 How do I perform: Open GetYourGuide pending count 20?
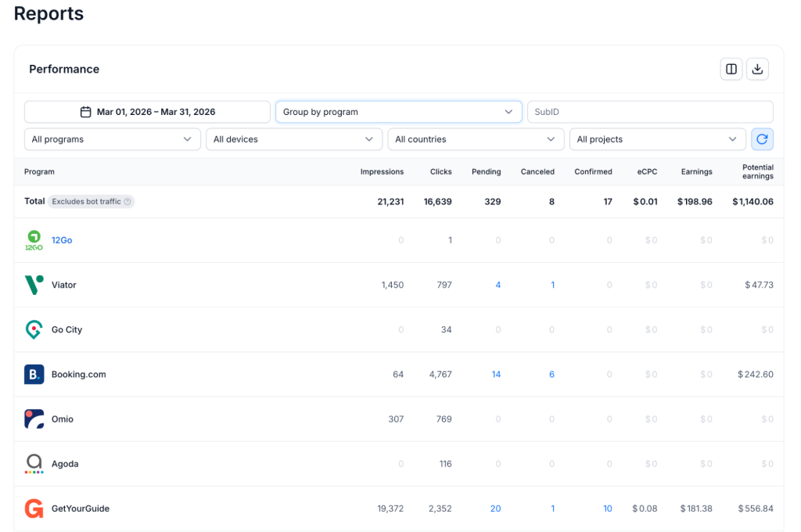[495, 509]
